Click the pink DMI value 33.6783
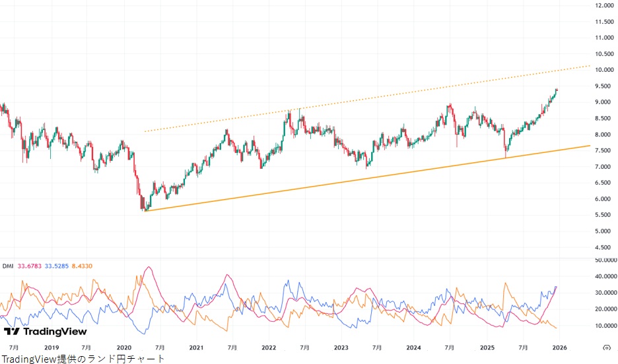The image size is (618, 364). (30, 266)
